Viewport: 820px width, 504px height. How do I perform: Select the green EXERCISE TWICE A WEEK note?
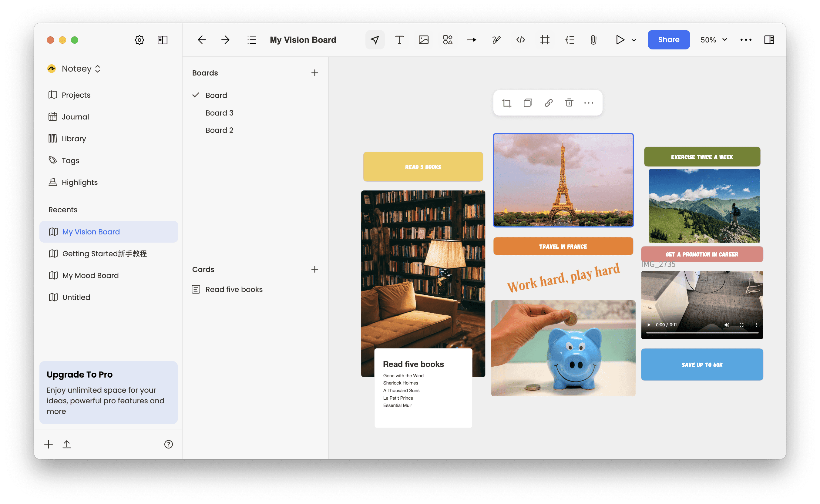tap(702, 157)
